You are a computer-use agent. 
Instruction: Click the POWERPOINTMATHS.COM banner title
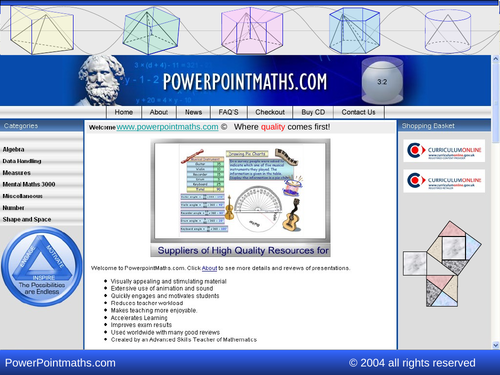pos(245,82)
